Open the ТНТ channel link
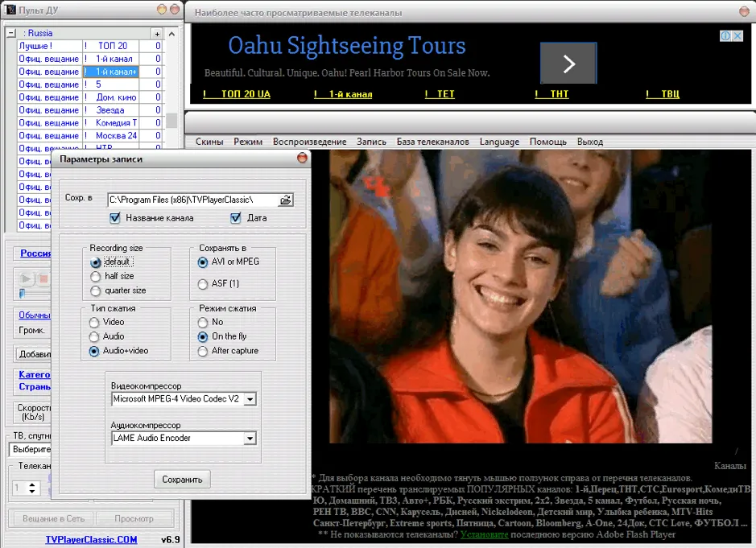The image size is (756, 548). pos(552,94)
